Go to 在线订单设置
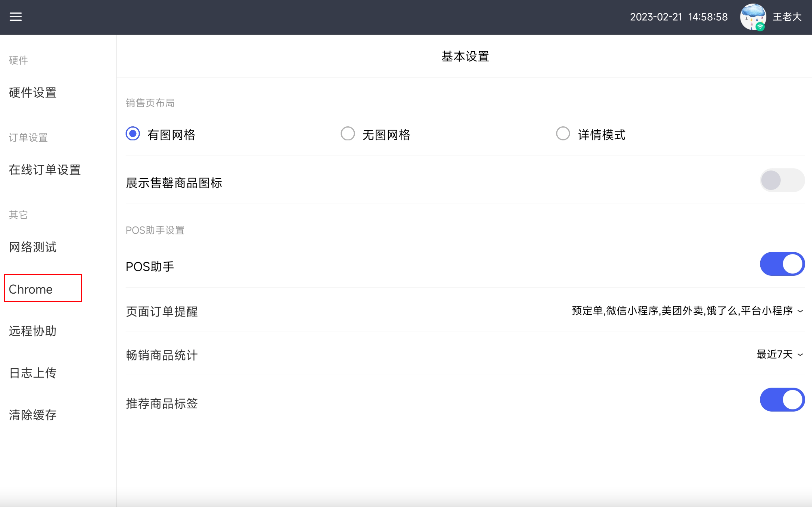812x507 pixels. (45, 170)
